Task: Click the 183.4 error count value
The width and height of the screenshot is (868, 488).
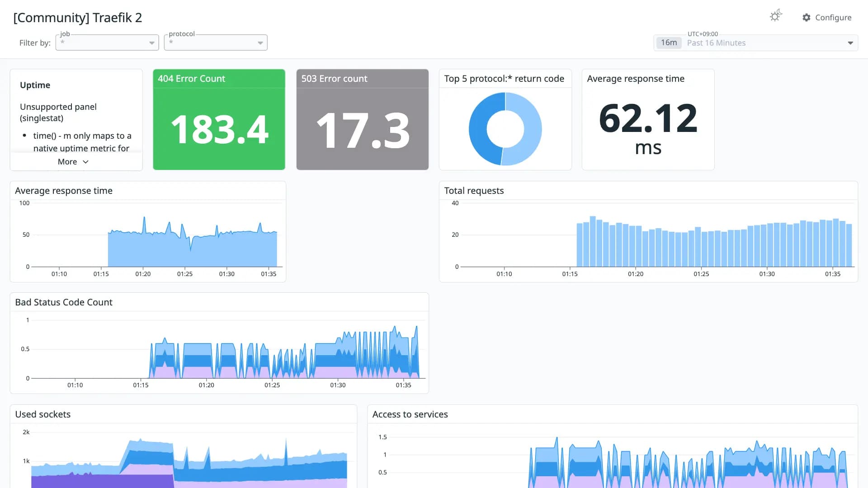Action: 219,130
